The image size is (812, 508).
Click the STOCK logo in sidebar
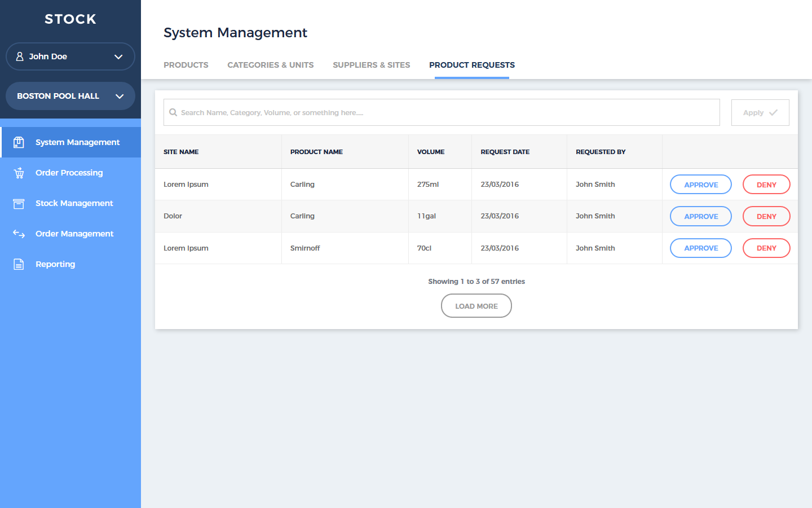70,19
